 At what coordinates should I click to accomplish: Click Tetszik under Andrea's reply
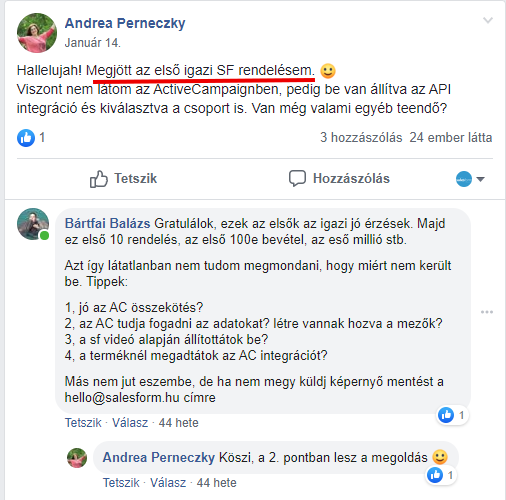[121, 483]
